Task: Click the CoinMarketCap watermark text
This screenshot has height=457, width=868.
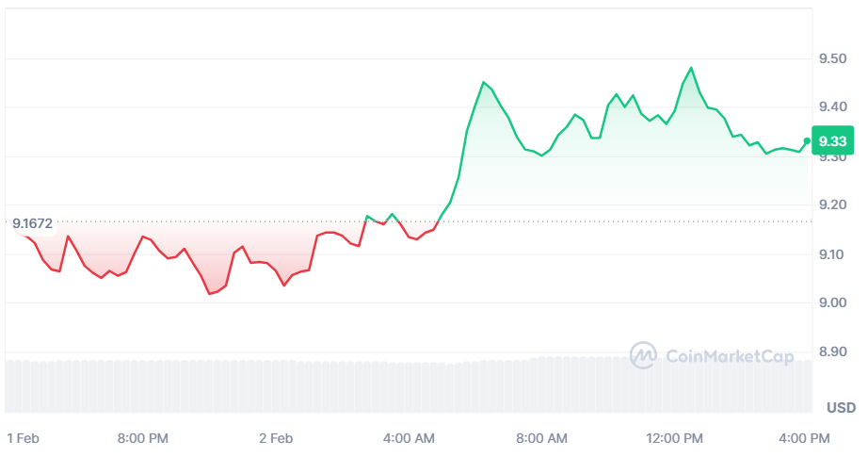Action: pos(729,355)
